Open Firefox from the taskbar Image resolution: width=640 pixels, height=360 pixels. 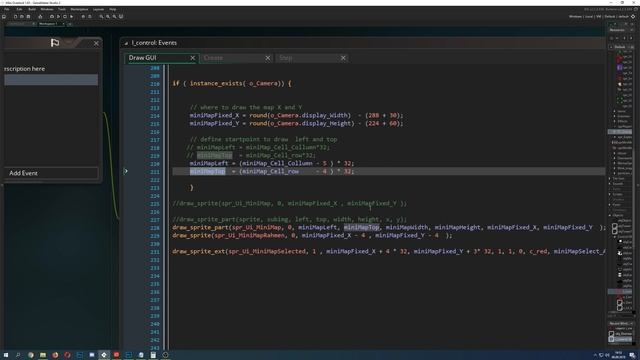(55, 355)
